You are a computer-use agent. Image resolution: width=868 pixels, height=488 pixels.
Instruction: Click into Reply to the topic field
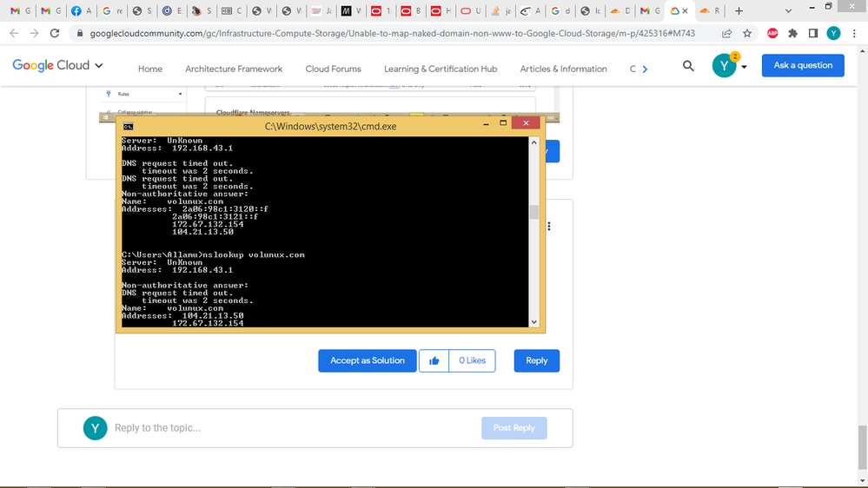click(294, 428)
